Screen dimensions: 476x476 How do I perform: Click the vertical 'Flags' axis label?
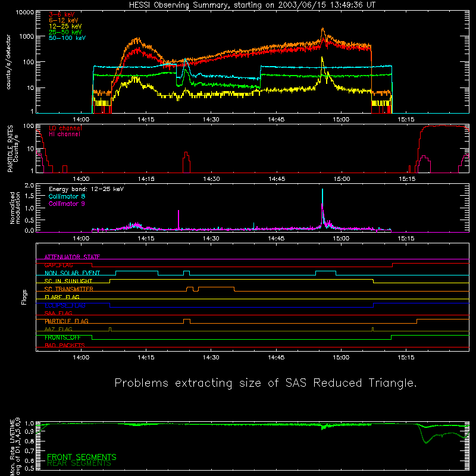pos(24,297)
